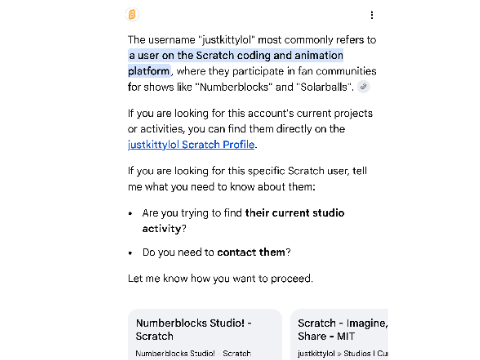Viewport: 480px width, 360px height.
Task: Click the "justkittylol > Studios" breadcrumb text
Action: coord(336,353)
